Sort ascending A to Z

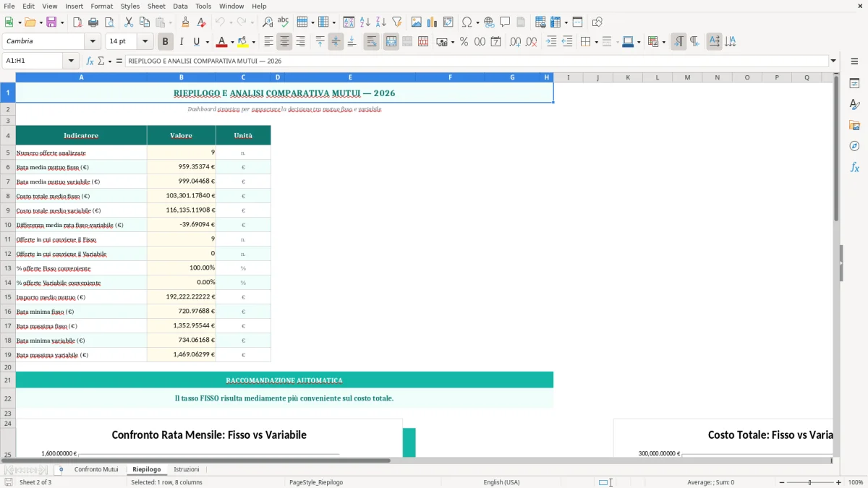pyautogui.click(x=365, y=22)
